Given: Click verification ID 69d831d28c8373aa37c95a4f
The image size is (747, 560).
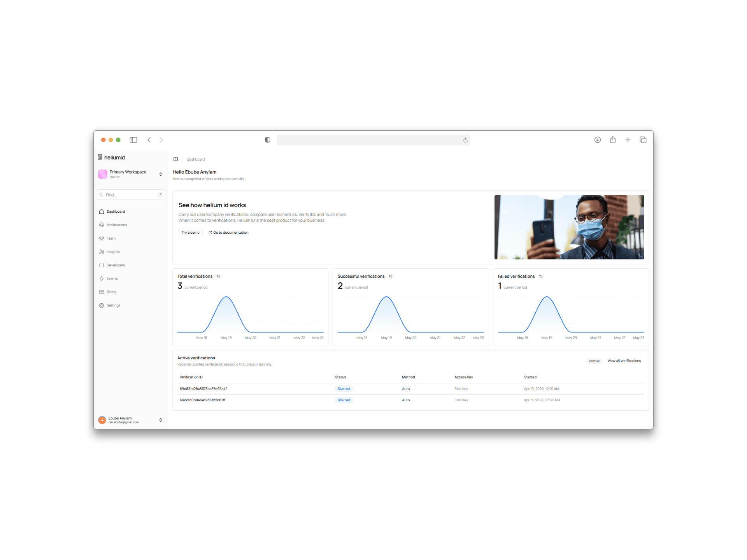Looking at the screenshot, I should pyautogui.click(x=203, y=389).
